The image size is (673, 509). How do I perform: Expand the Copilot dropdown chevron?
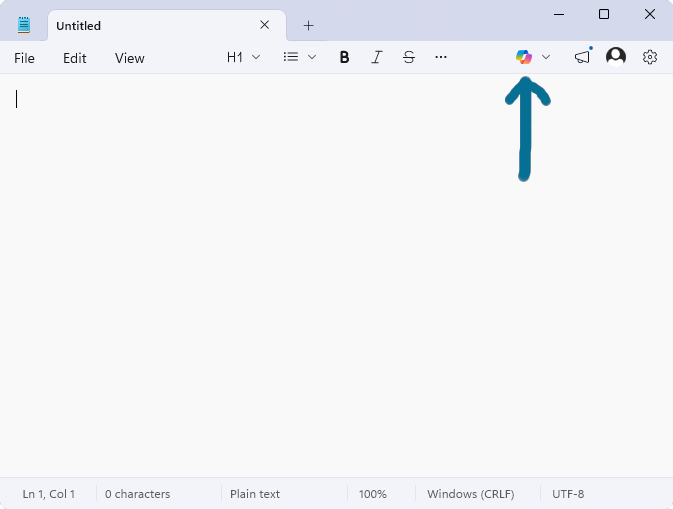coord(546,57)
